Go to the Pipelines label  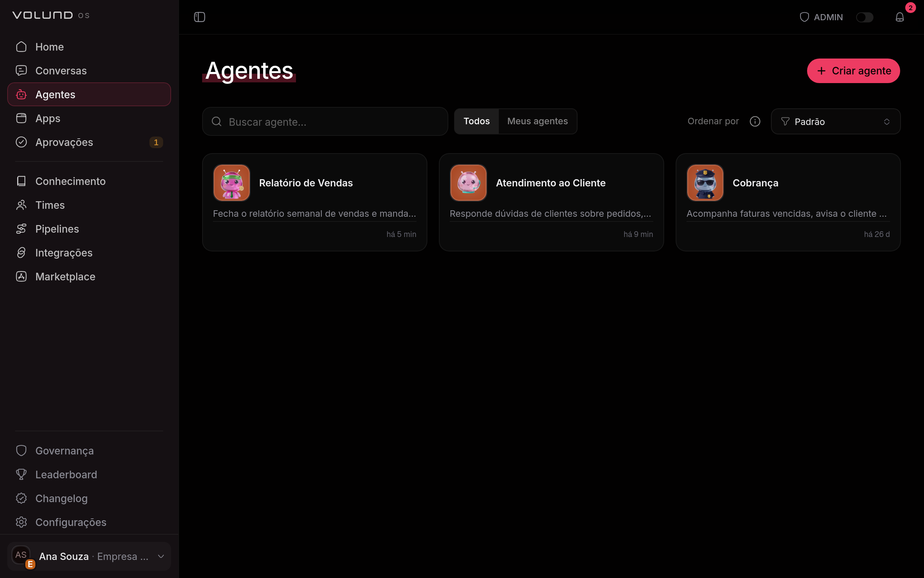pyautogui.click(x=57, y=229)
